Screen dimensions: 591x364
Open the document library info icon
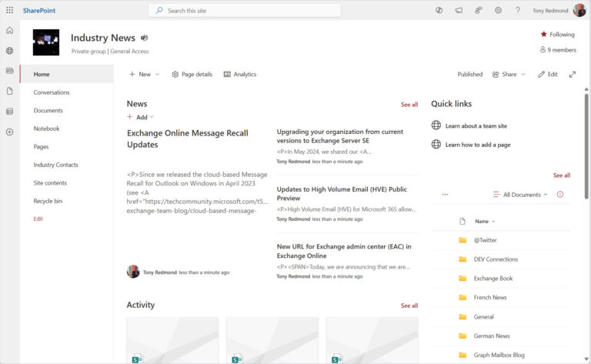pyautogui.click(x=559, y=195)
